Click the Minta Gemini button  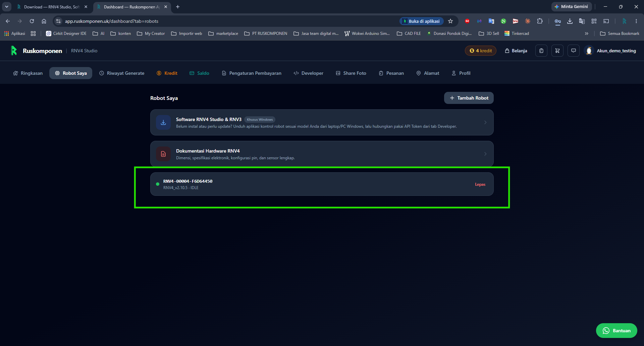click(572, 7)
